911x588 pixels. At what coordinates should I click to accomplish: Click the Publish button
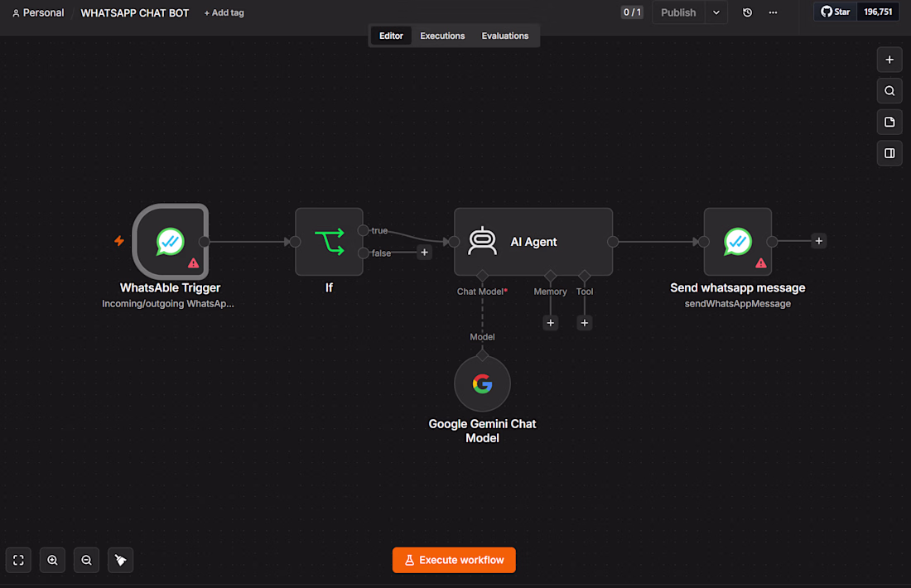coord(678,12)
